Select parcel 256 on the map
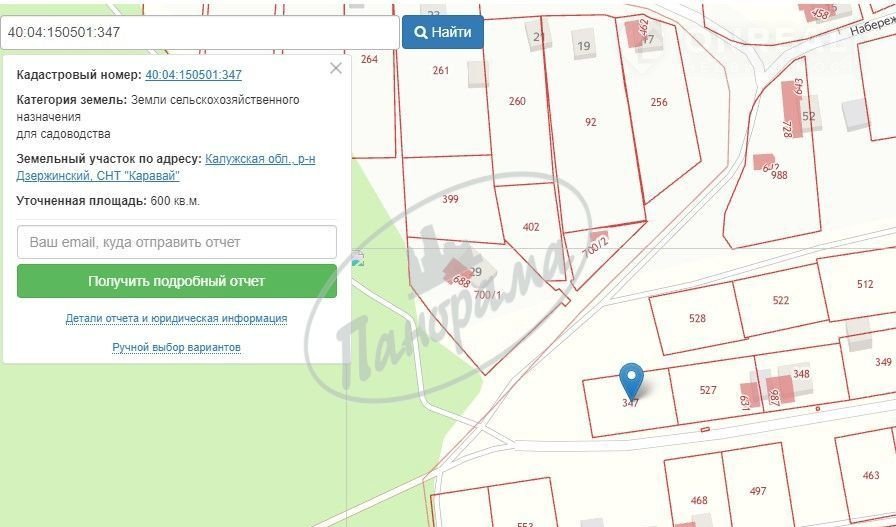Image resolution: width=896 pixels, height=527 pixels. pos(659,102)
